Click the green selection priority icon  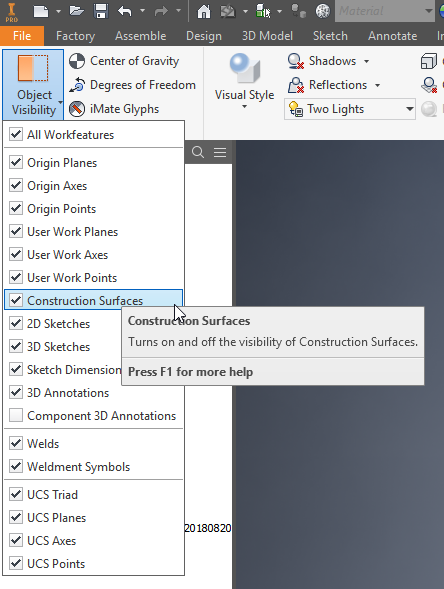click(x=263, y=11)
